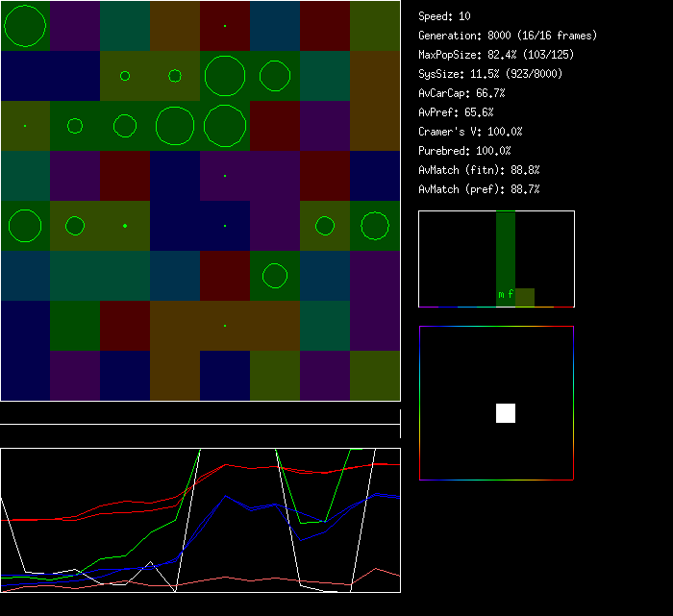Click the AvMatch (fitn) 88.8% statistic
The image size is (673, 616).
click(x=479, y=170)
